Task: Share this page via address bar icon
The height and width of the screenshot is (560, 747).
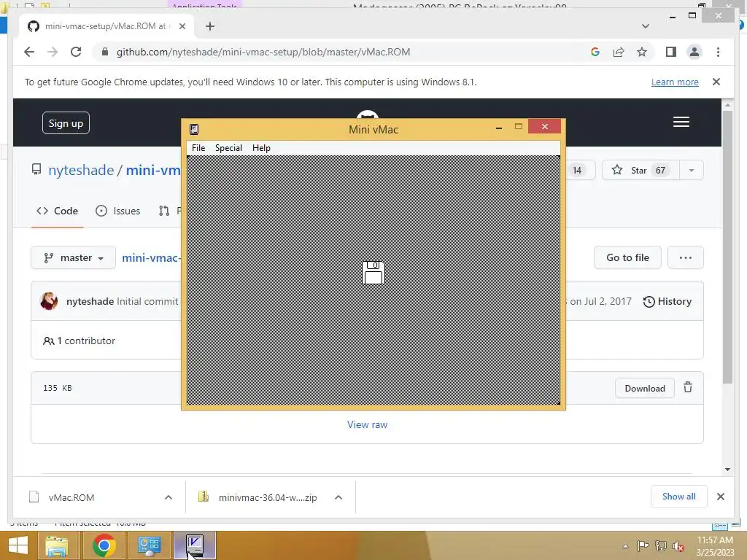Action: (x=619, y=52)
